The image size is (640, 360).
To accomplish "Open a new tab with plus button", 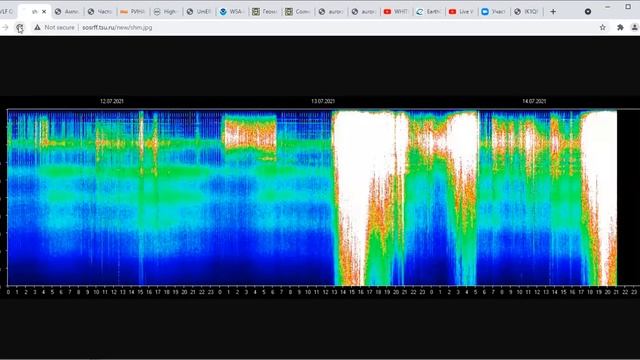I will pyautogui.click(x=553, y=12).
